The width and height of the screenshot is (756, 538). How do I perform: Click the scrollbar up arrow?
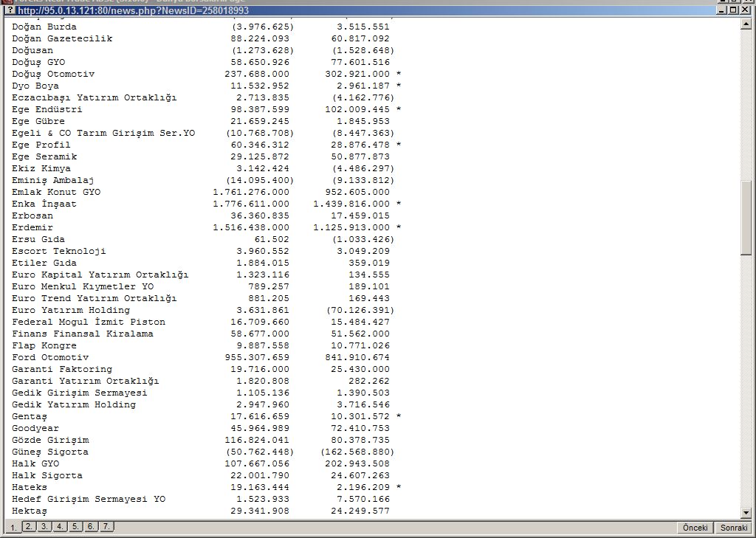(746, 23)
